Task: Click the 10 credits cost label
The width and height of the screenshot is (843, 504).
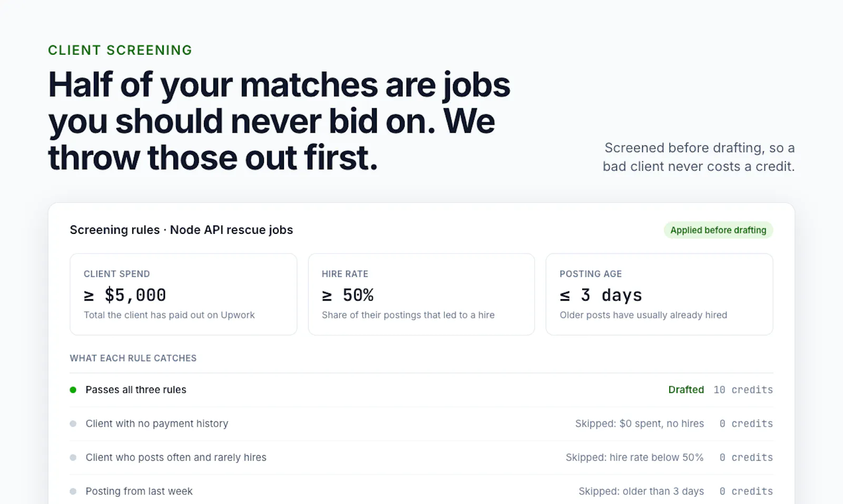Action: tap(743, 390)
